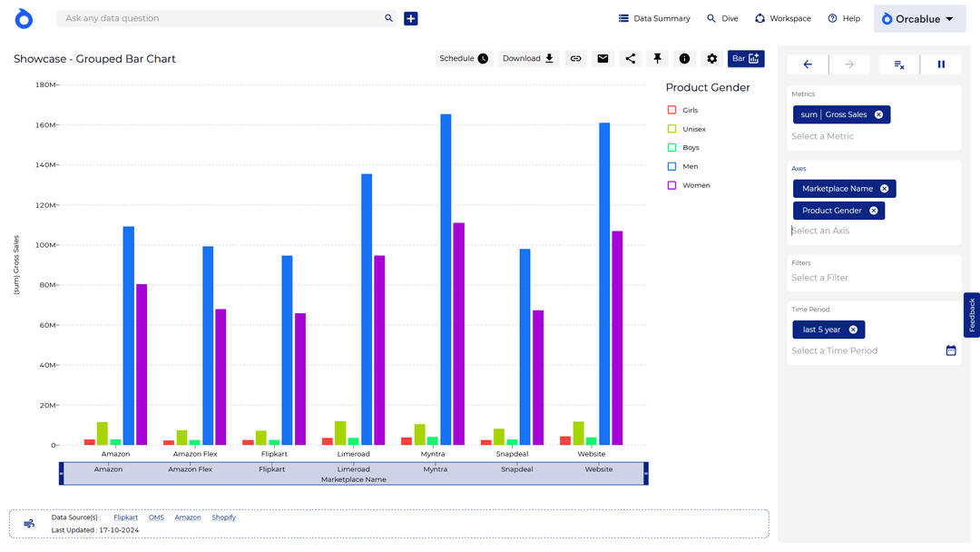Open chart settings gear icon
Image resolution: width=980 pixels, height=552 pixels.
click(x=712, y=59)
